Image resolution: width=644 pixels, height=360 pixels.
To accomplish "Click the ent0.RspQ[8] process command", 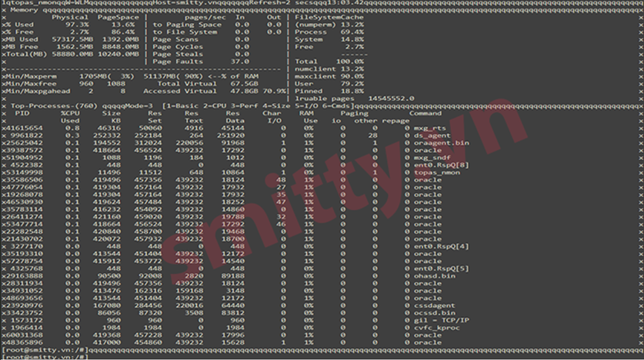I will [x=441, y=165].
